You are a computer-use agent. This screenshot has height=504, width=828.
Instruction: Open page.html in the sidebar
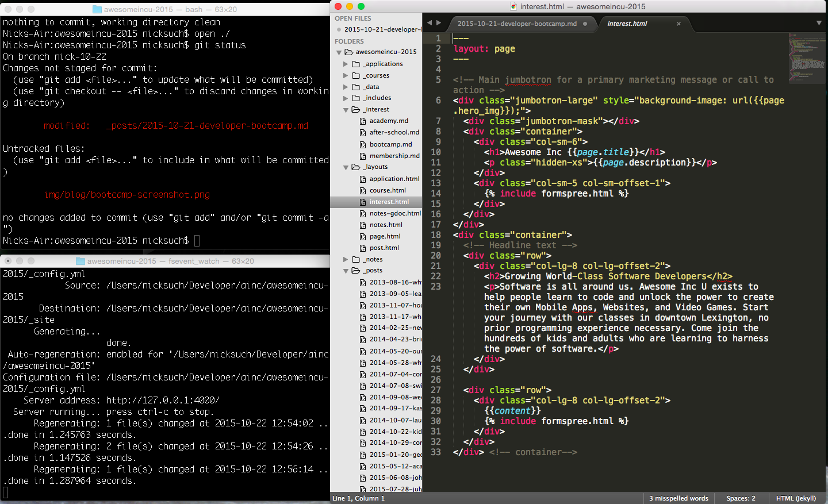[x=385, y=236]
